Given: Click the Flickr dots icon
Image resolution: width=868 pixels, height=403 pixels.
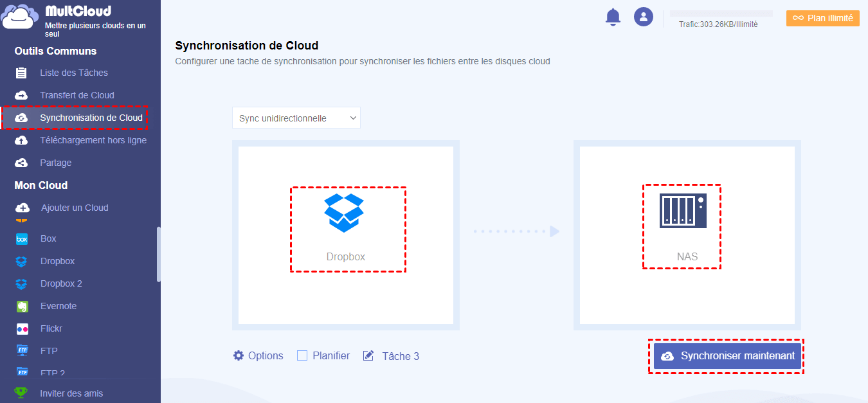Looking at the screenshot, I should coord(22,328).
